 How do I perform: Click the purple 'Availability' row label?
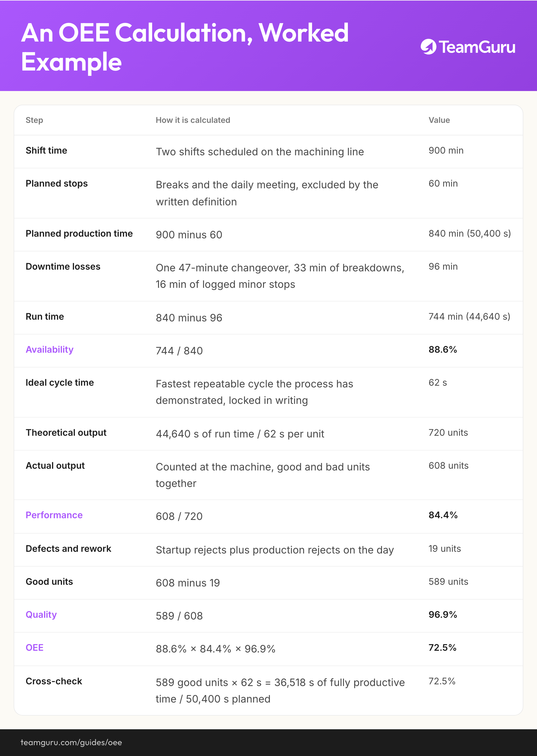(x=49, y=349)
